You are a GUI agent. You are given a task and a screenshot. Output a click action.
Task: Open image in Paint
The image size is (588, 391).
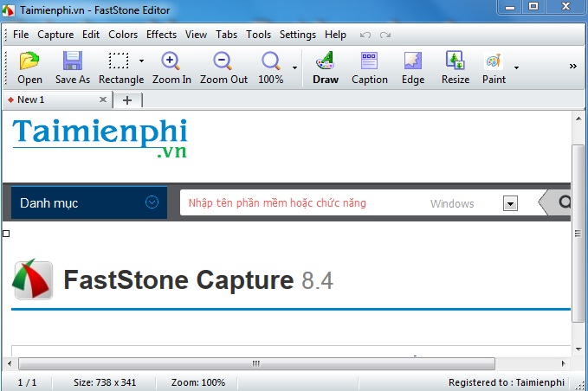[x=494, y=67]
